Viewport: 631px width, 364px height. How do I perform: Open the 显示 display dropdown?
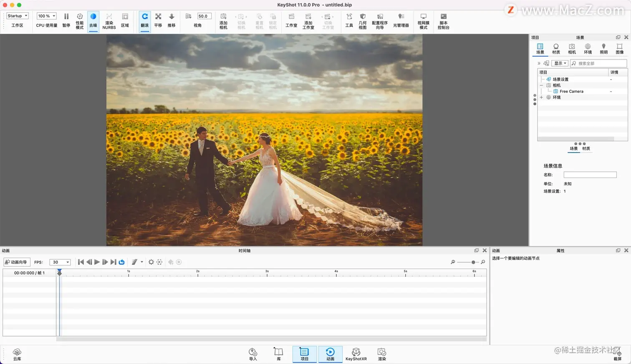(560, 63)
